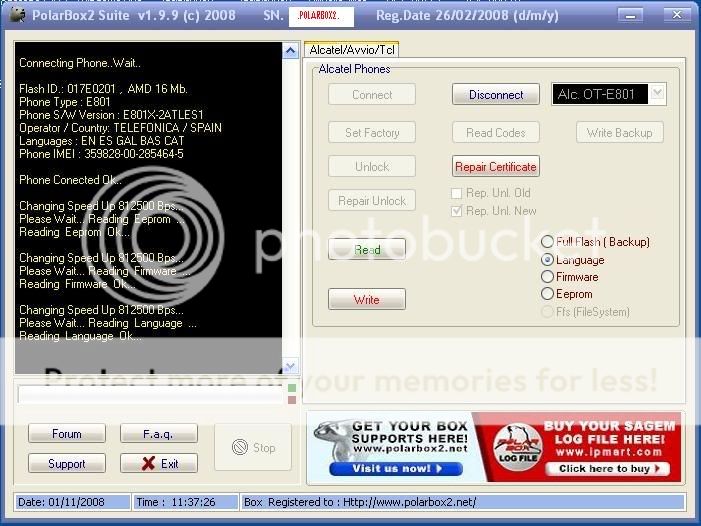Click the red X icon on Exit button

148,463
